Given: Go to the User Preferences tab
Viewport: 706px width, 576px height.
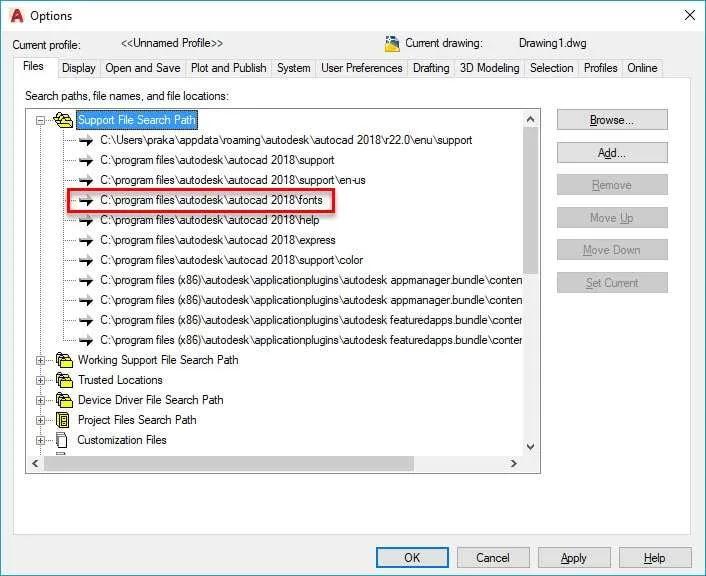Looking at the screenshot, I should pos(362,68).
